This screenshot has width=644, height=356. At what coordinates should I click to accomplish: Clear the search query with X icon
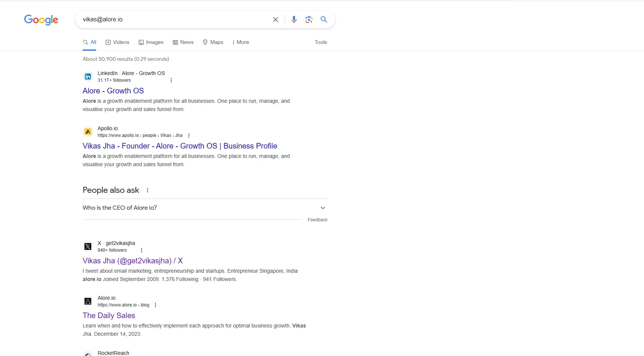[276, 20]
